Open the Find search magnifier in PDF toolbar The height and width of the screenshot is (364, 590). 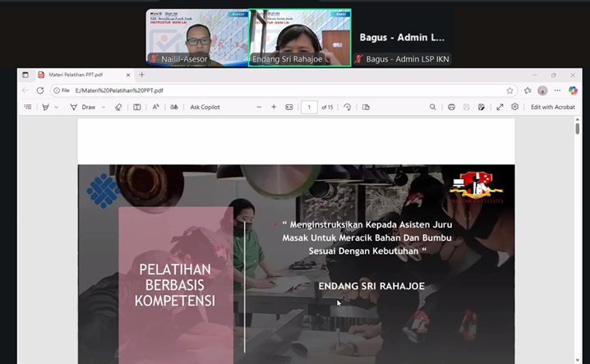(x=433, y=107)
